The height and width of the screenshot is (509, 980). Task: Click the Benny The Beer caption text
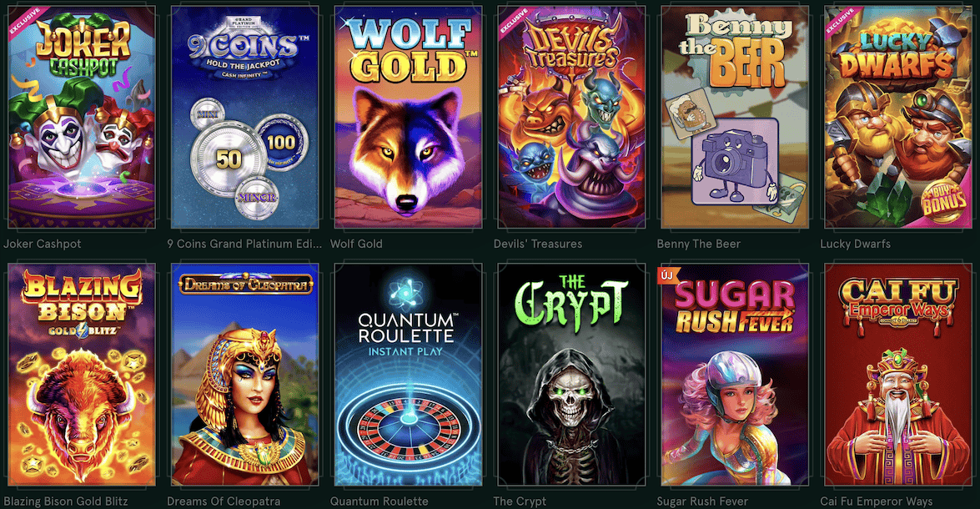(x=699, y=244)
